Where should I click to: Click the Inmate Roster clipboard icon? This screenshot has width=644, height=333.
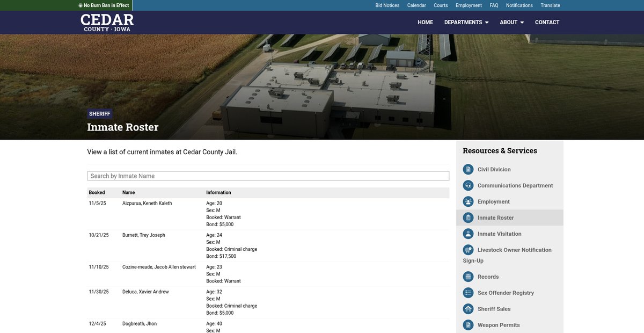[468, 218]
